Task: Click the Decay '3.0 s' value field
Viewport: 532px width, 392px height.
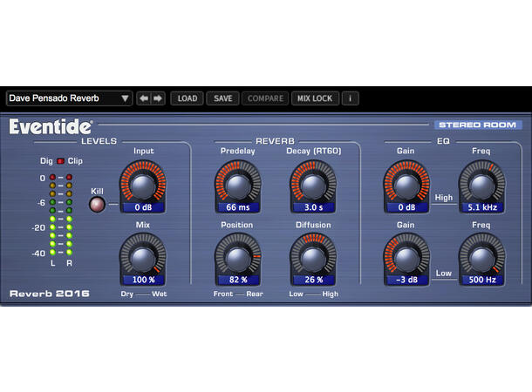Action: coord(313,207)
